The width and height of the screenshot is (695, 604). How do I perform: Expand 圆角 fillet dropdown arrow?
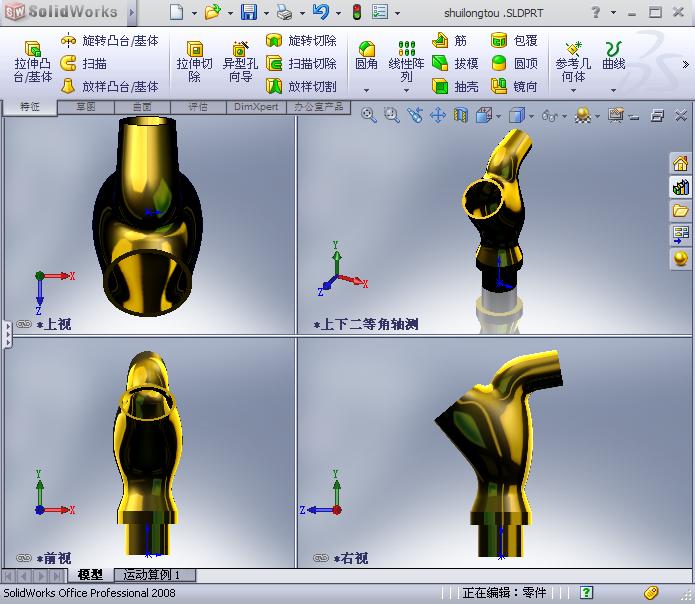[x=366, y=90]
